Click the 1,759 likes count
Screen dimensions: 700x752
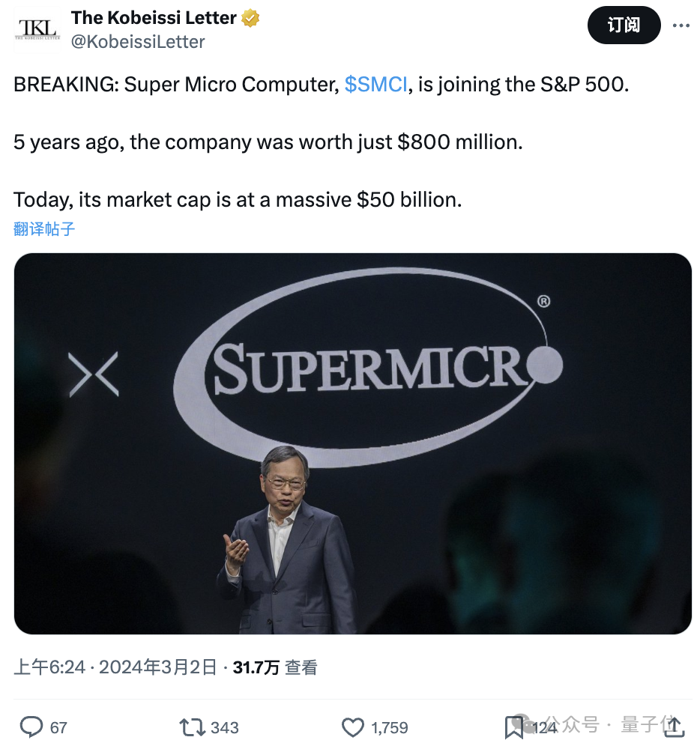click(390, 727)
